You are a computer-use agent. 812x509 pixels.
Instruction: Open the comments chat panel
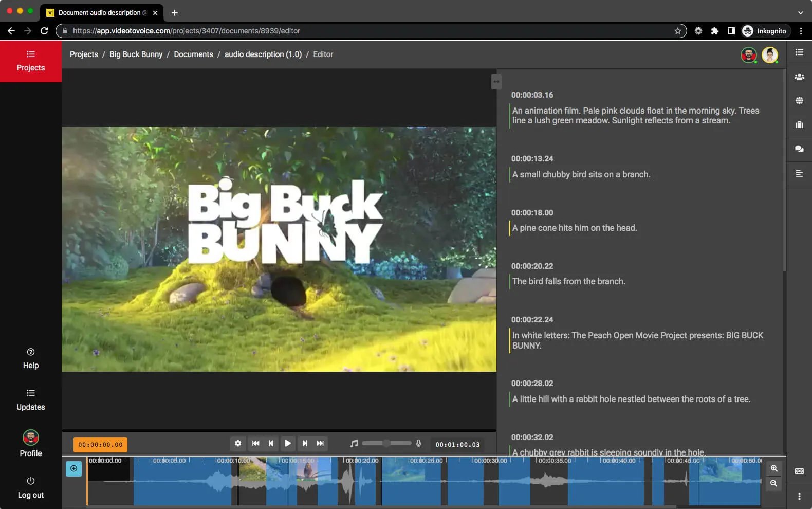coord(799,149)
